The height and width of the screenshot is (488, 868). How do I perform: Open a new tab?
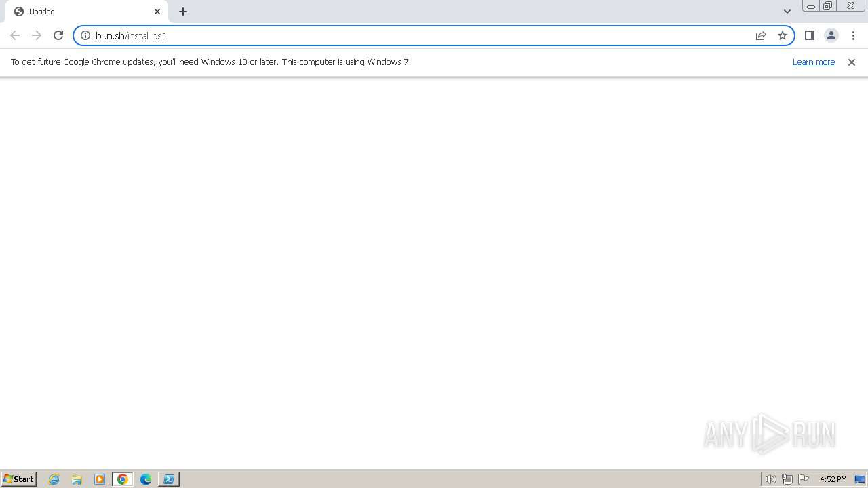click(183, 12)
